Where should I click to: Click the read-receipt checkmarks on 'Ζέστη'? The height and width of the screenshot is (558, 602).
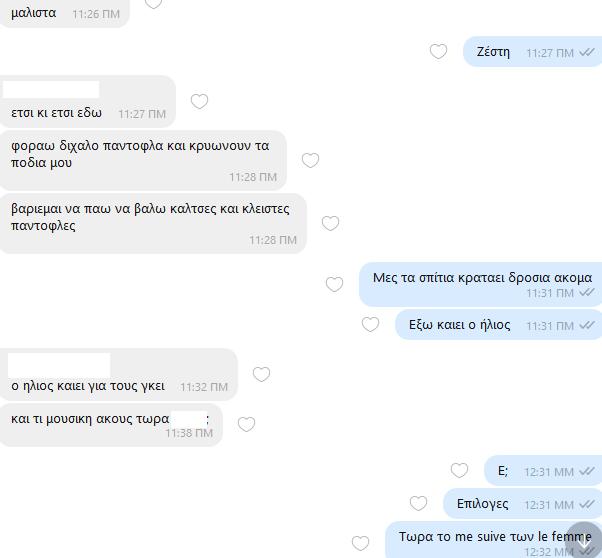point(587,52)
